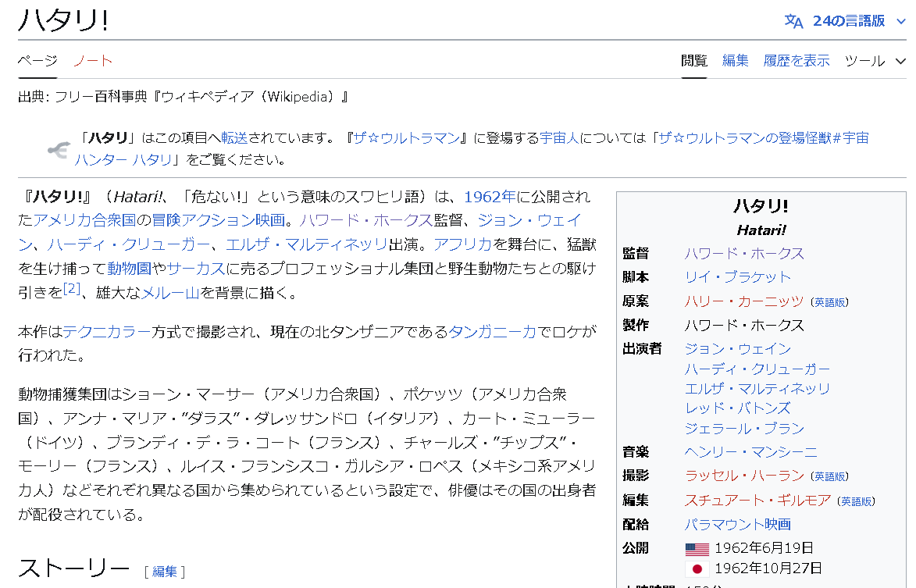
Task: Open the ノート talk tab
Action: [x=93, y=61]
